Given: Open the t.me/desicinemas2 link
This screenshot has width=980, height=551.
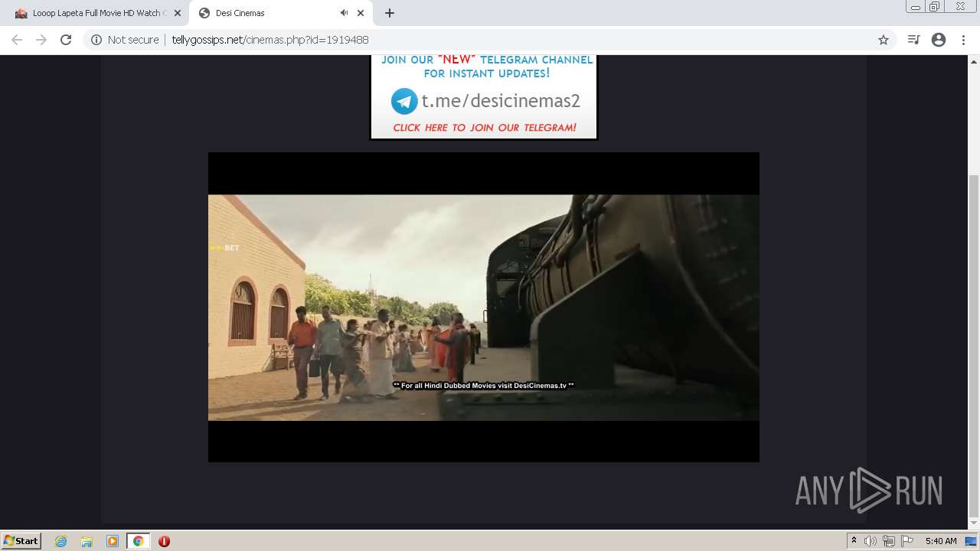Looking at the screenshot, I should click(501, 101).
